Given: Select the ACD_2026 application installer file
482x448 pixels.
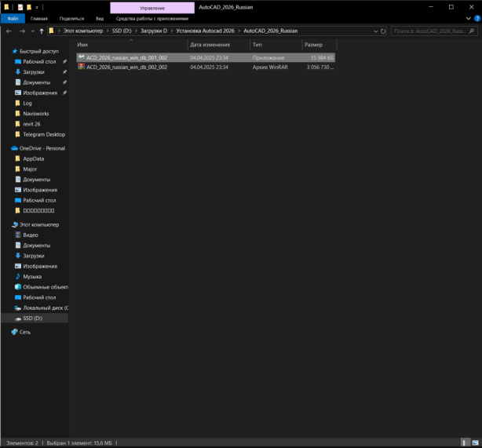Looking at the screenshot, I should (x=126, y=58).
